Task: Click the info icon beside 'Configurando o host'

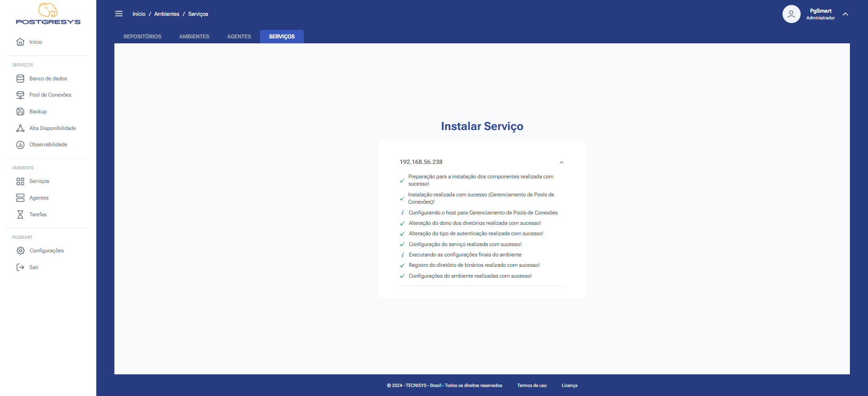Action: (x=402, y=213)
